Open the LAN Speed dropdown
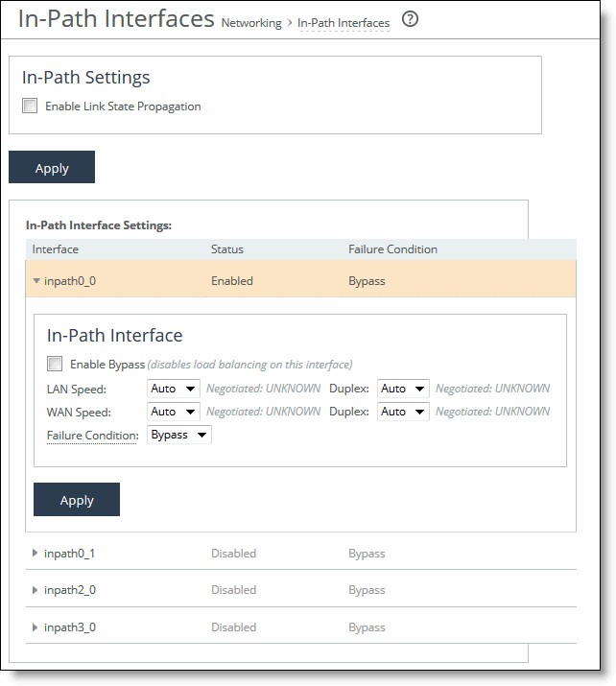This screenshot has width=616, height=686. (x=173, y=389)
